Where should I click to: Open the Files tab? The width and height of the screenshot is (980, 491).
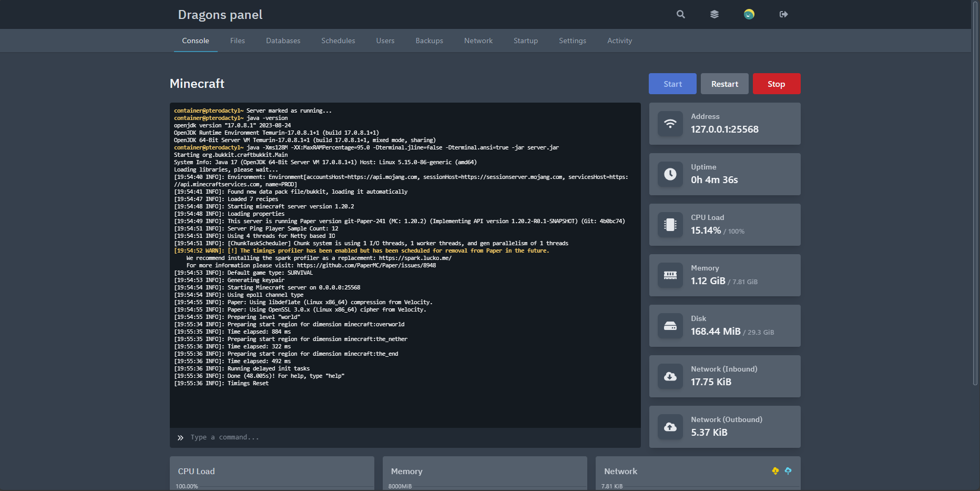pos(238,41)
